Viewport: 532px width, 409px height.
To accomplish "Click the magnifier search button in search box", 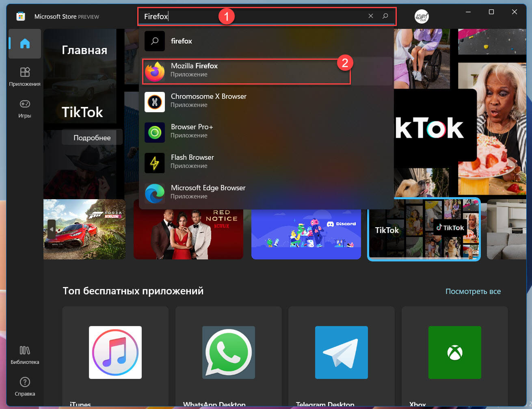I will pos(385,16).
